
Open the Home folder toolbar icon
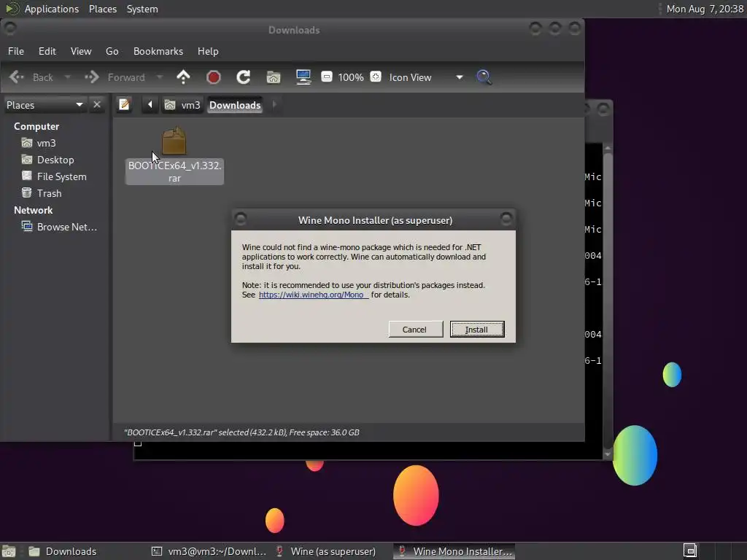click(274, 77)
